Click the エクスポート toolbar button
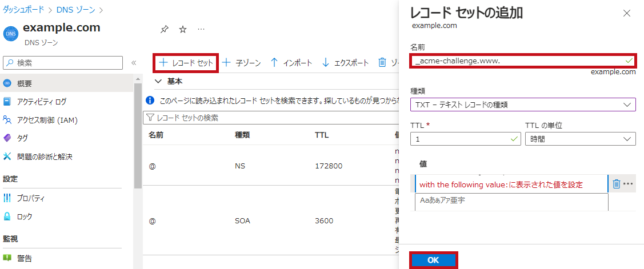Screen dimensions: 644x269 click(345, 63)
